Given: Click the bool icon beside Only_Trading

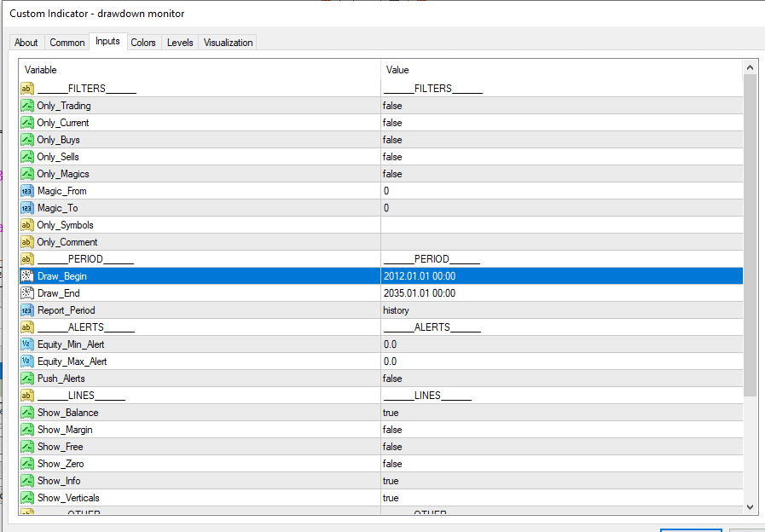Looking at the screenshot, I should point(27,106).
